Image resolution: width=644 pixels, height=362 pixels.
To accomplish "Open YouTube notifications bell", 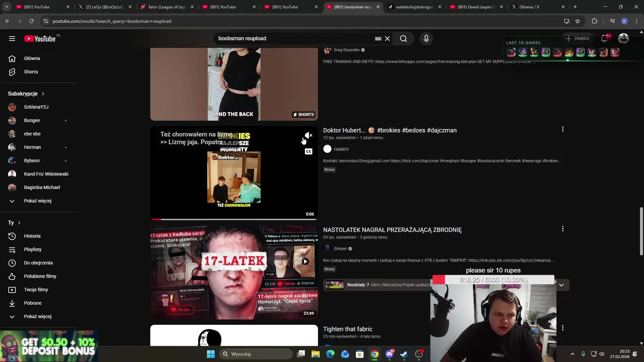I will pyautogui.click(x=605, y=38).
